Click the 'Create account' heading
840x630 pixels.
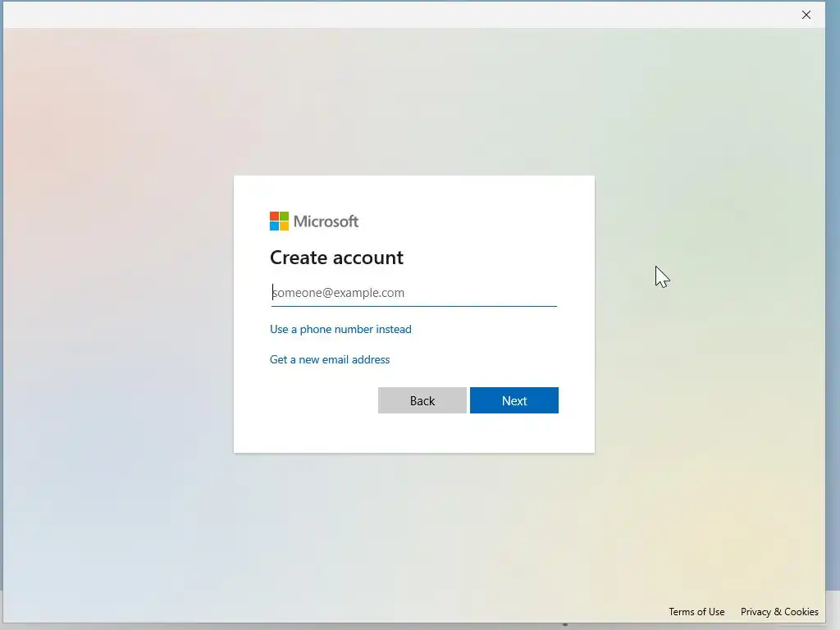pos(336,258)
